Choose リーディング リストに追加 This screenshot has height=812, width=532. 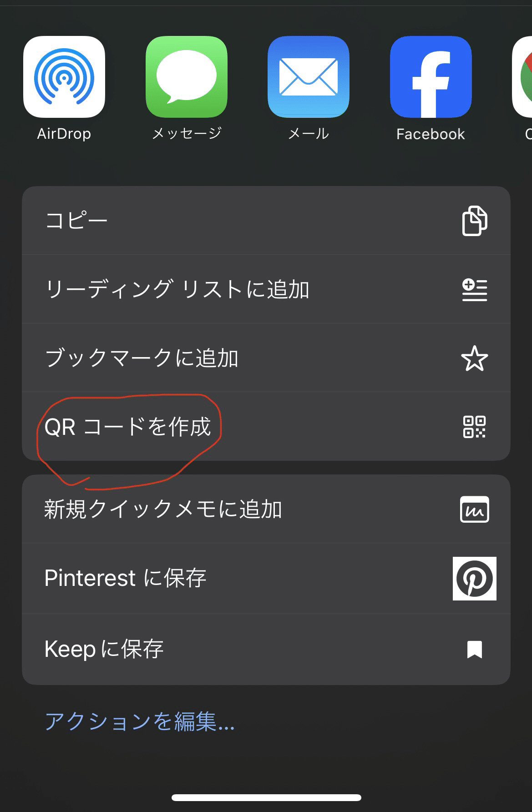point(266,289)
